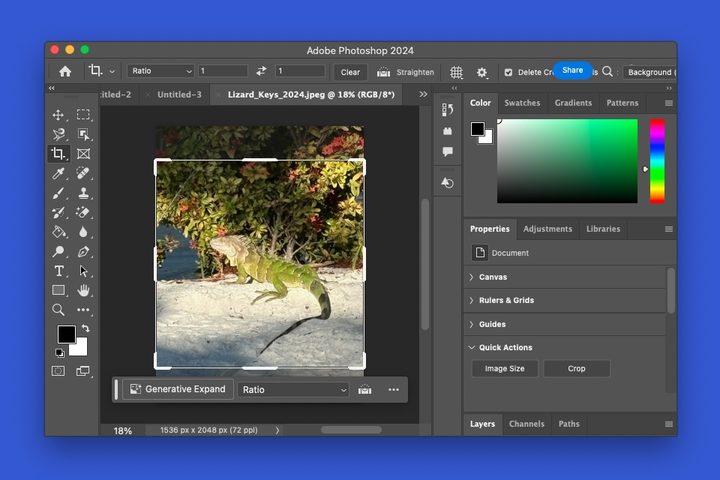Select the Eyedropper tool
720x480 pixels.
(58, 173)
